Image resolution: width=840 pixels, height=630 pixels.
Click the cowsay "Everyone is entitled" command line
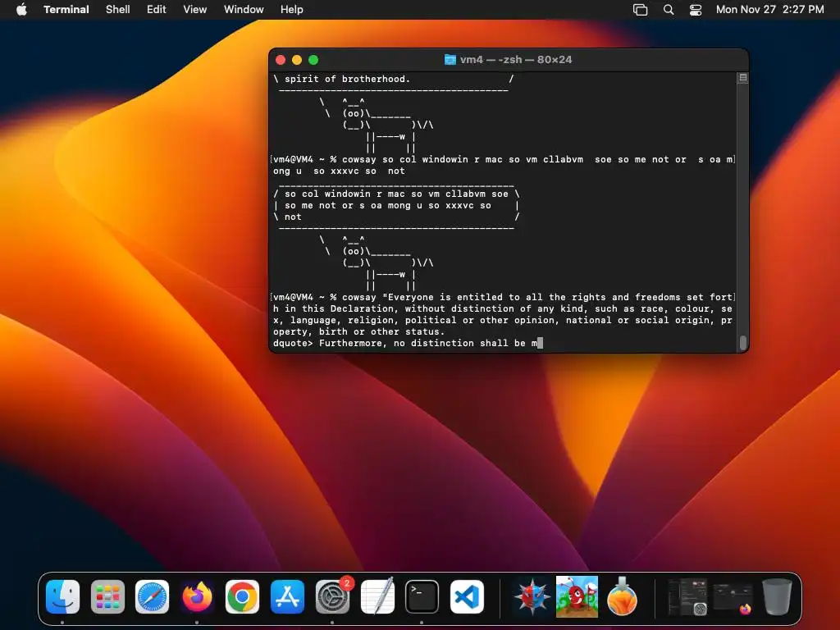coord(503,314)
